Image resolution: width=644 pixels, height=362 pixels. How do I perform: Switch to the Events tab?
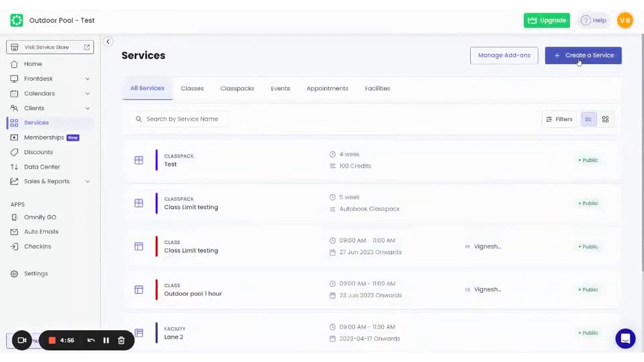point(280,88)
